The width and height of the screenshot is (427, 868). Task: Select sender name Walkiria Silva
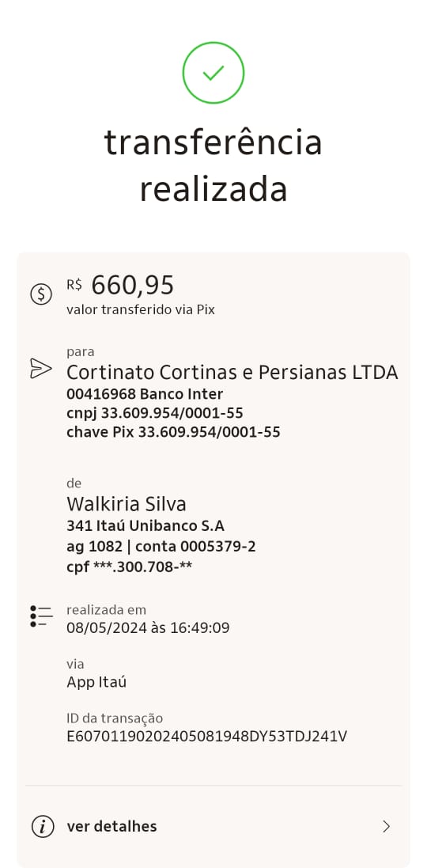[126, 504]
